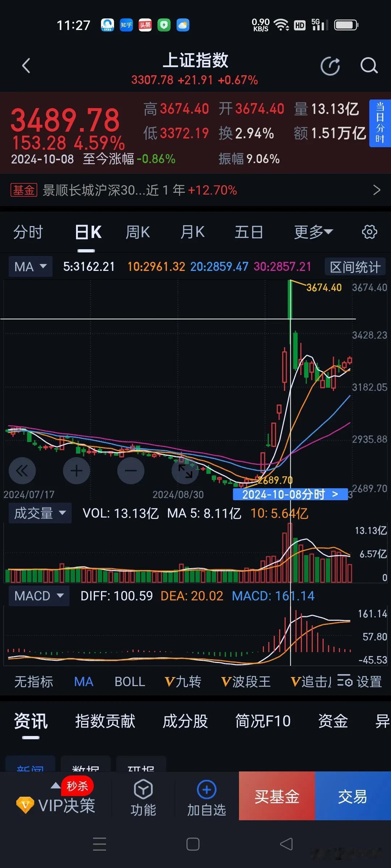Open search with the magnifier icon
The width and height of the screenshot is (391, 868).
pyautogui.click(x=369, y=66)
